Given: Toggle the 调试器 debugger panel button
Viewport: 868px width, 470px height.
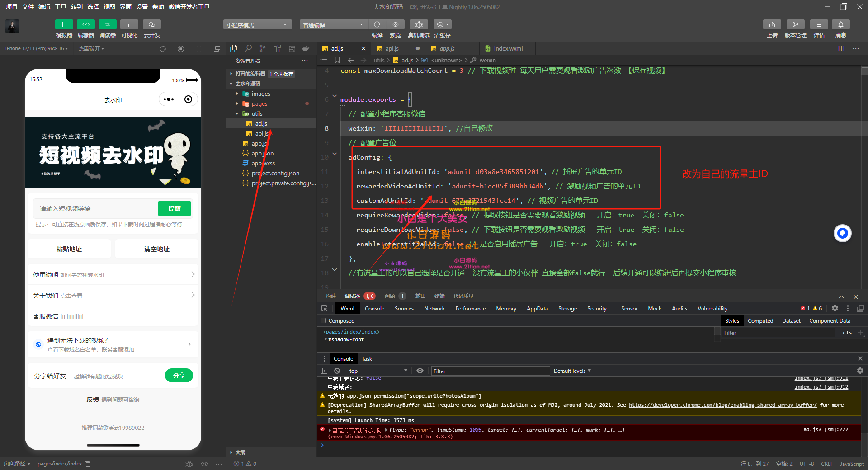Looking at the screenshot, I should (x=107, y=24).
